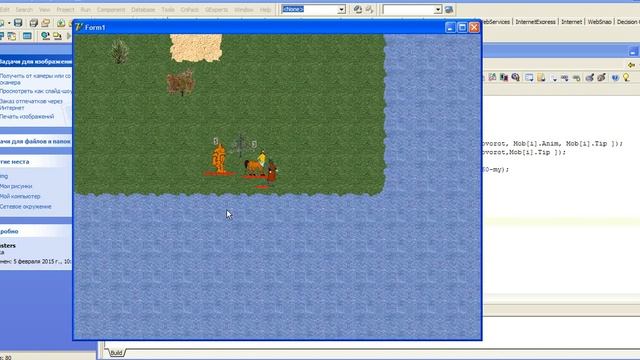640x360 pixels.
Task: Click 'Просмотреть как слайд-шоу' link
Action: pos(36,91)
